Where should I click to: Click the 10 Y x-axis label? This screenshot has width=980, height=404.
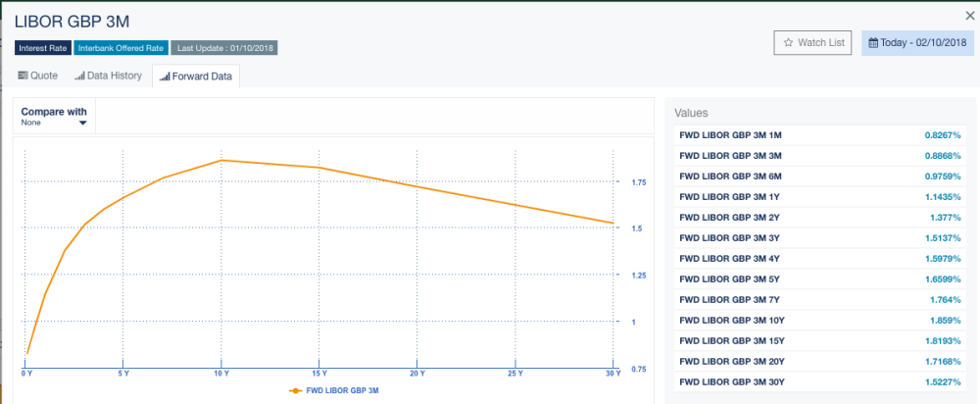point(221,374)
